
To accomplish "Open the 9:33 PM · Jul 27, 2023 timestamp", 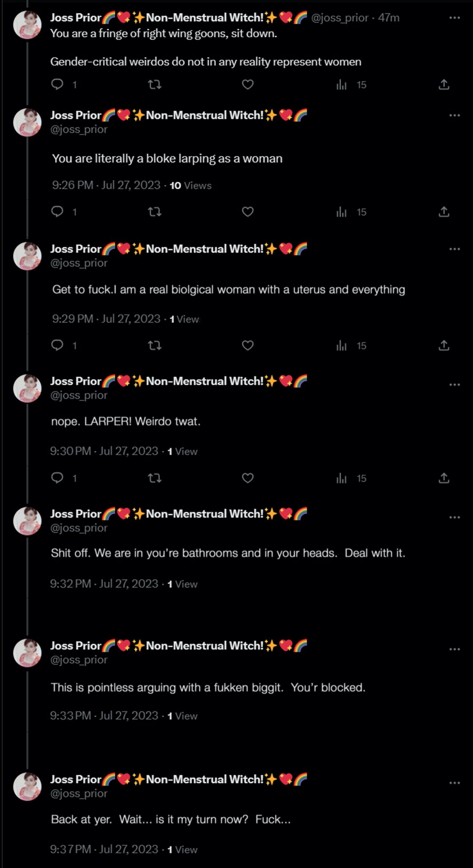I will 104,716.
